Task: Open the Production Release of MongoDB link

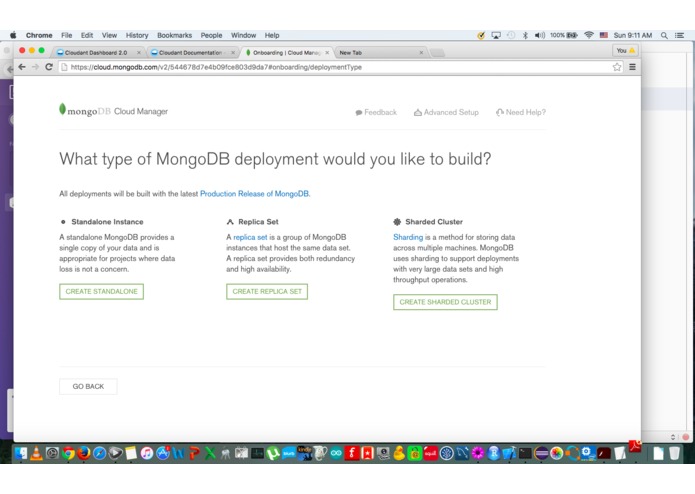Action: point(255,194)
